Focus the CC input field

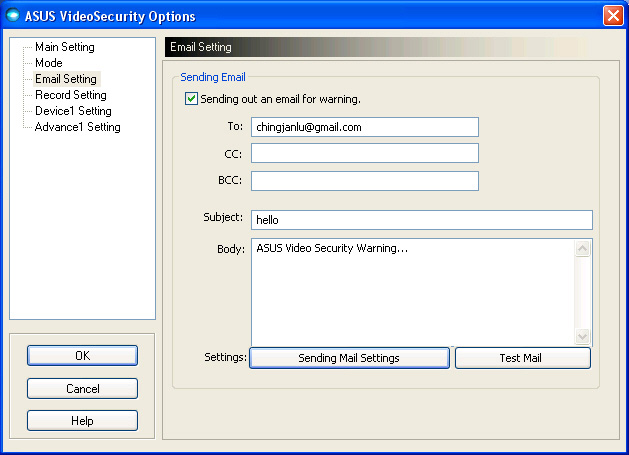[365, 153]
